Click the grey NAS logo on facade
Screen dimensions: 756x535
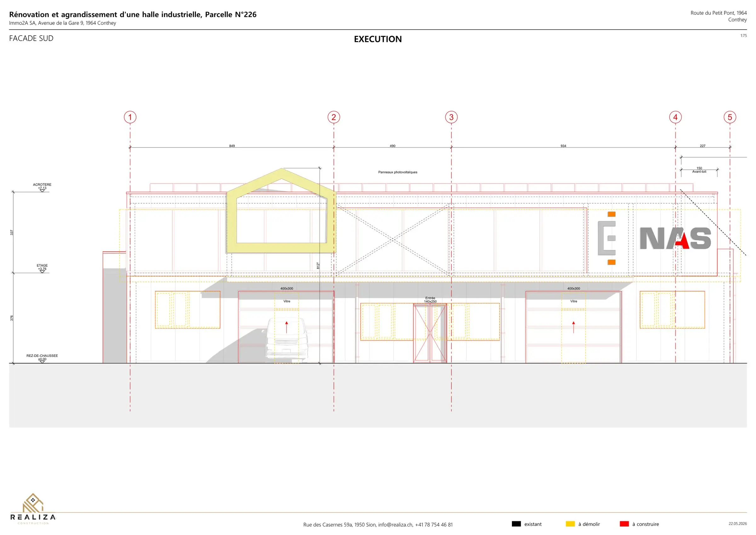(x=675, y=238)
